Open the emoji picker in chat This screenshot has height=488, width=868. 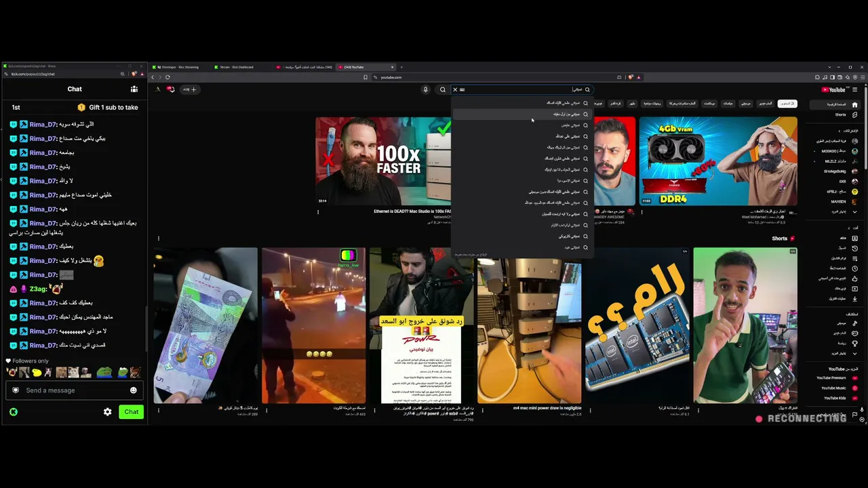point(133,390)
